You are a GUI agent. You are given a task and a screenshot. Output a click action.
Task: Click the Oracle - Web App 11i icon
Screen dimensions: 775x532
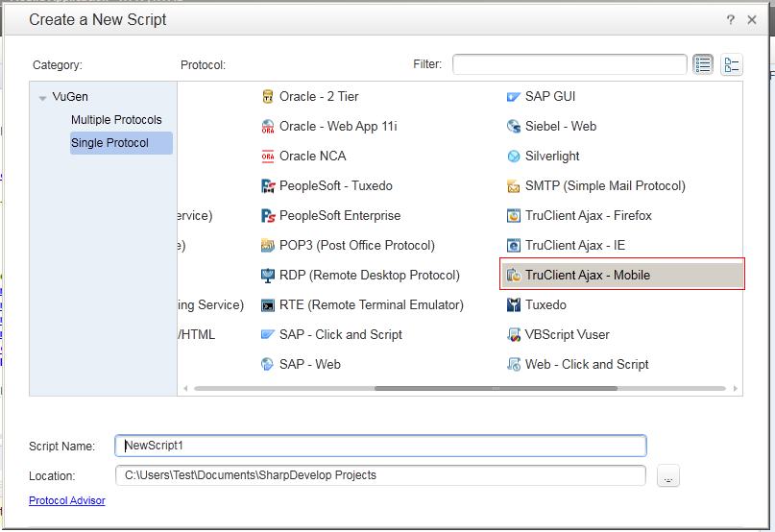pos(267,127)
